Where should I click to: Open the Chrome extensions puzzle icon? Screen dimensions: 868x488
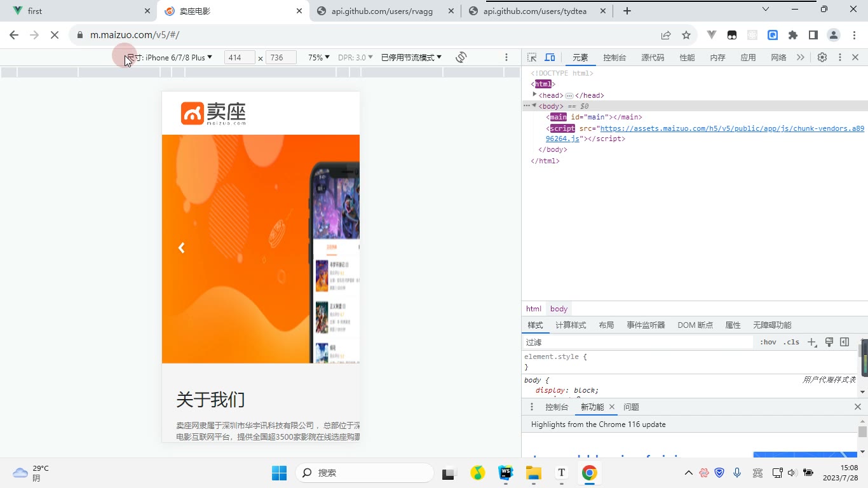(x=793, y=35)
